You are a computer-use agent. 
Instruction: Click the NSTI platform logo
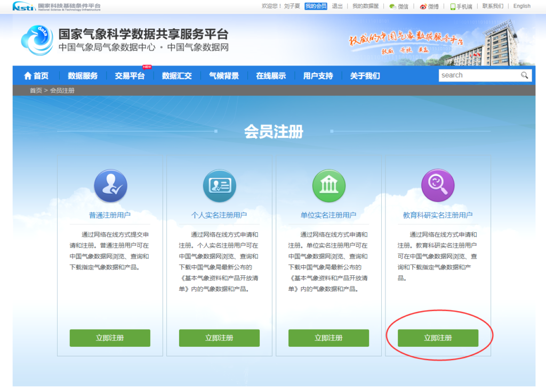point(56,6)
